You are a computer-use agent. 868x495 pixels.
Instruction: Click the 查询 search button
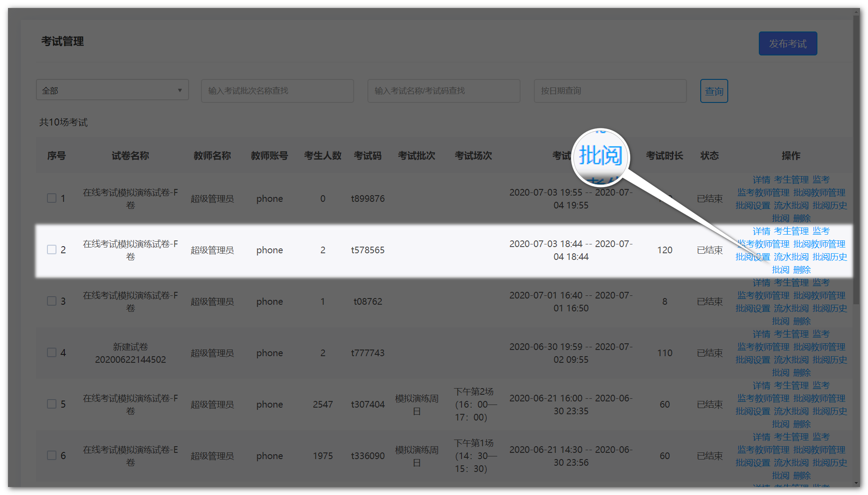714,91
